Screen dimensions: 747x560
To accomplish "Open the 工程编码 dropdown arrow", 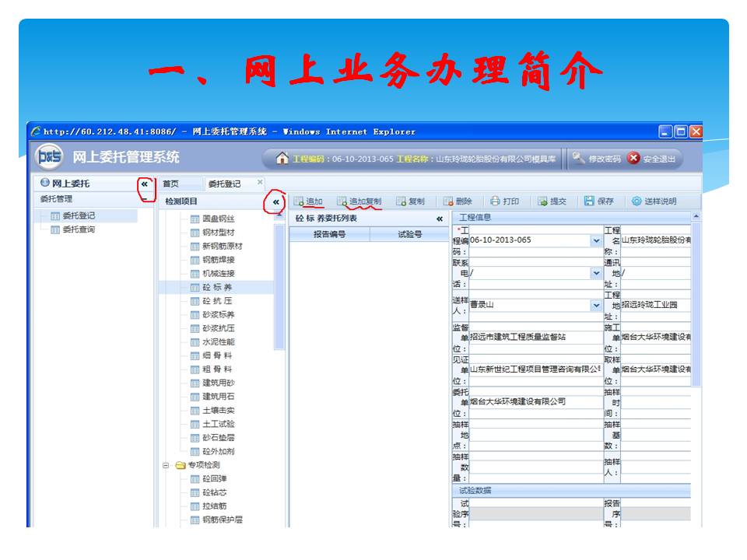I will [596, 240].
